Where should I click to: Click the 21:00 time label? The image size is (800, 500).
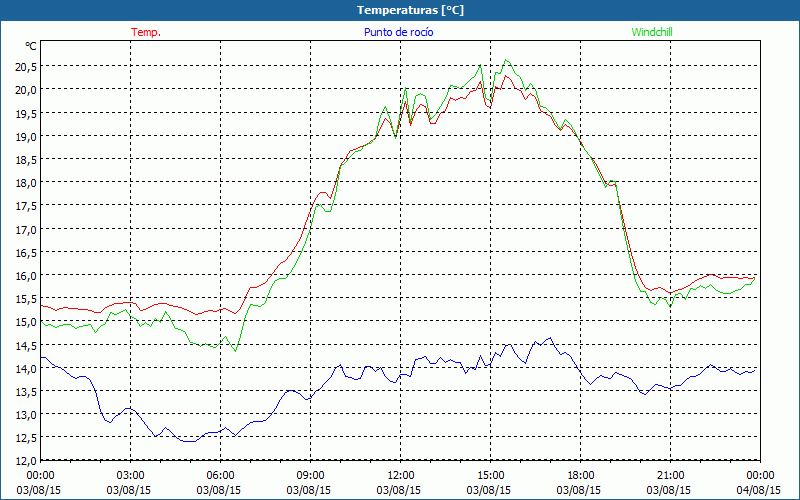tap(670, 476)
